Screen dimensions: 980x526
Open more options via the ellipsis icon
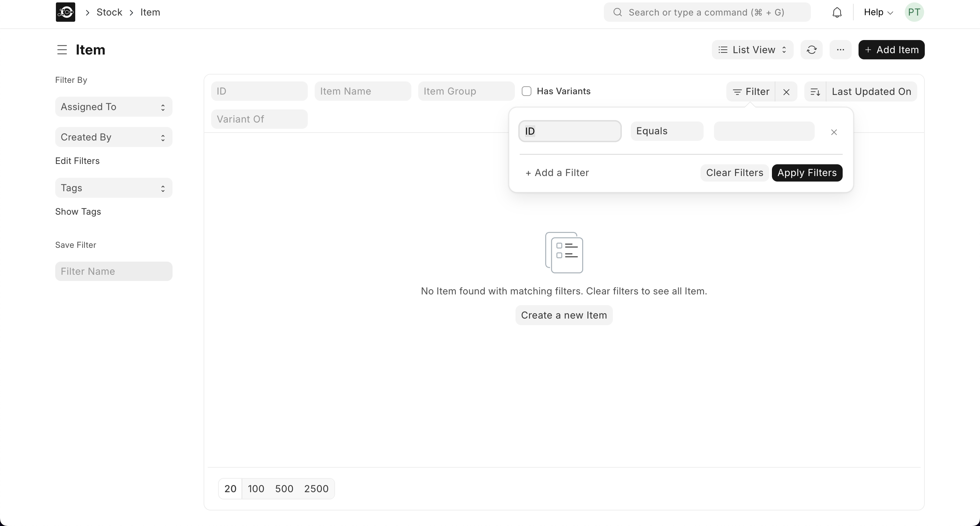pos(840,49)
